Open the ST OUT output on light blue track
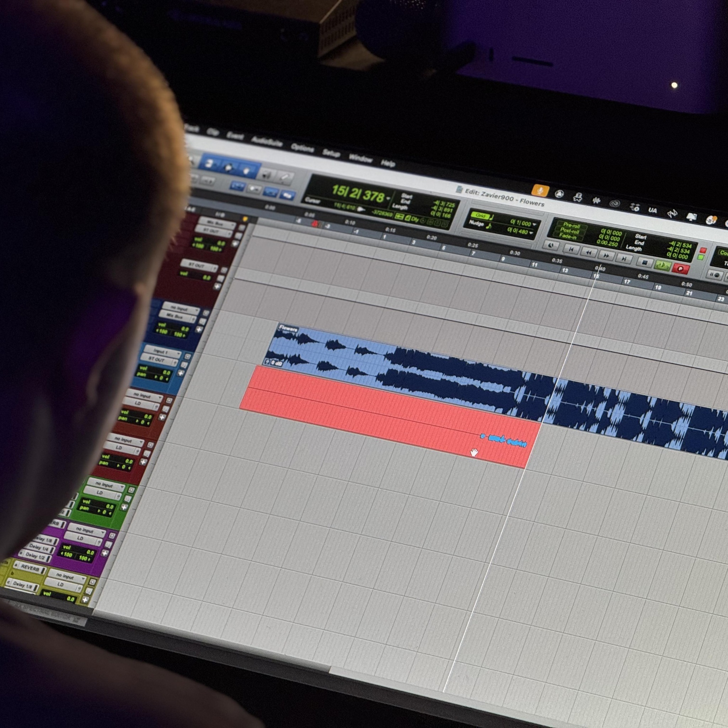The height and width of the screenshot is (728, 728). [159, 360]
